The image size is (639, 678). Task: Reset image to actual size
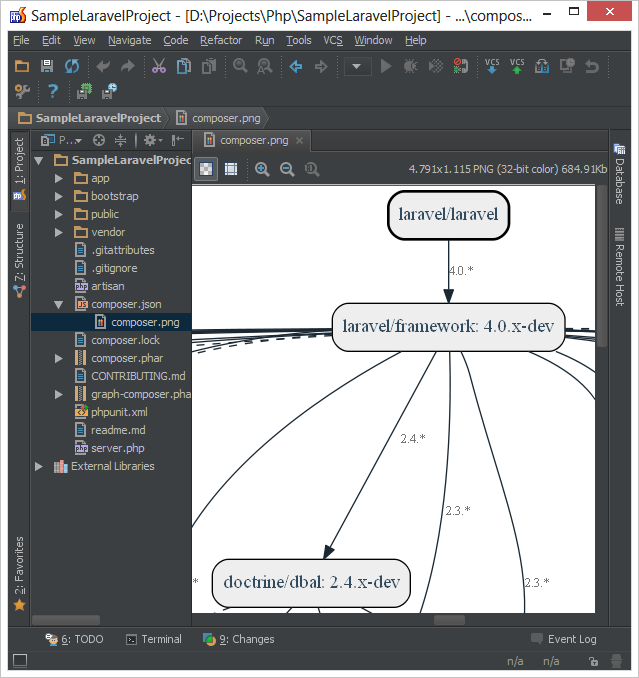tap(312, 169)
